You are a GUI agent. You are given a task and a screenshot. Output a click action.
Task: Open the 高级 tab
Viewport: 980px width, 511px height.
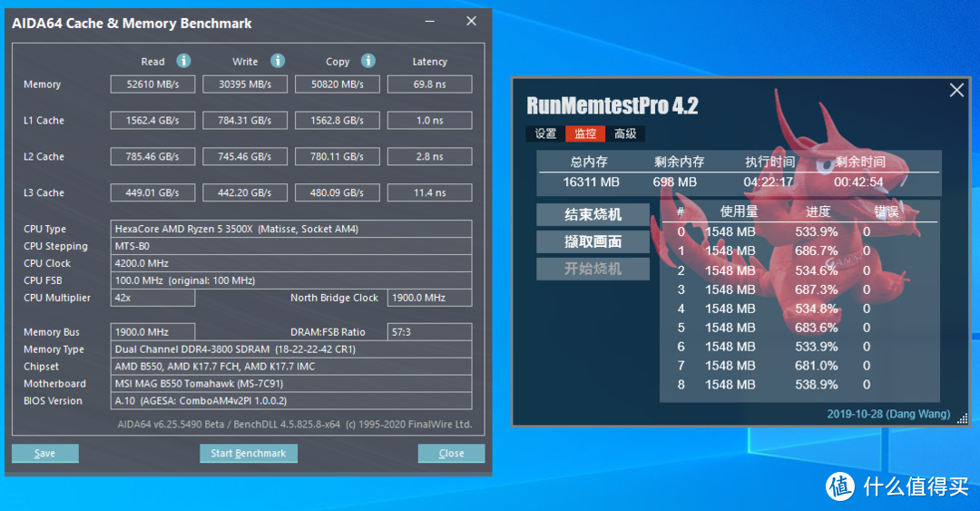(625, 133)
